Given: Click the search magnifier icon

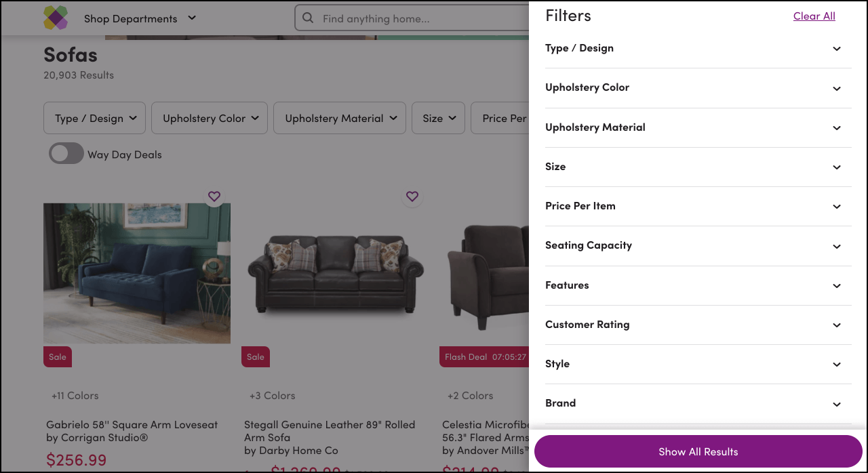Looking at the screenshot, I should coord(308,18).
